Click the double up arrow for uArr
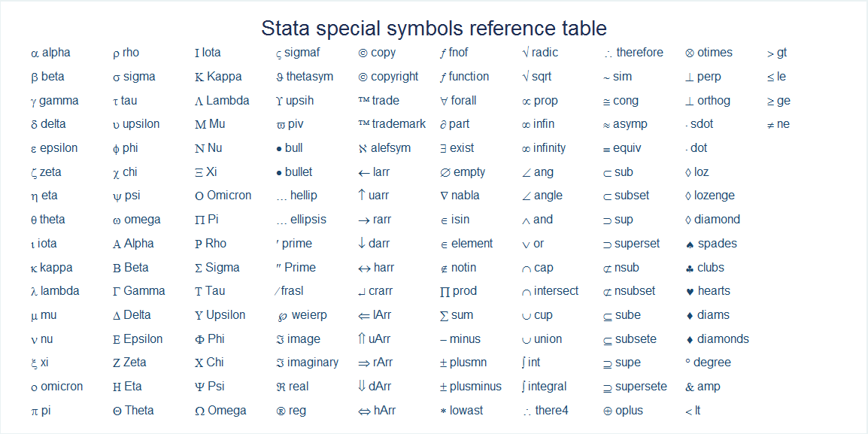The height and width of the screenshot is (434, 868). pos(362,338)
